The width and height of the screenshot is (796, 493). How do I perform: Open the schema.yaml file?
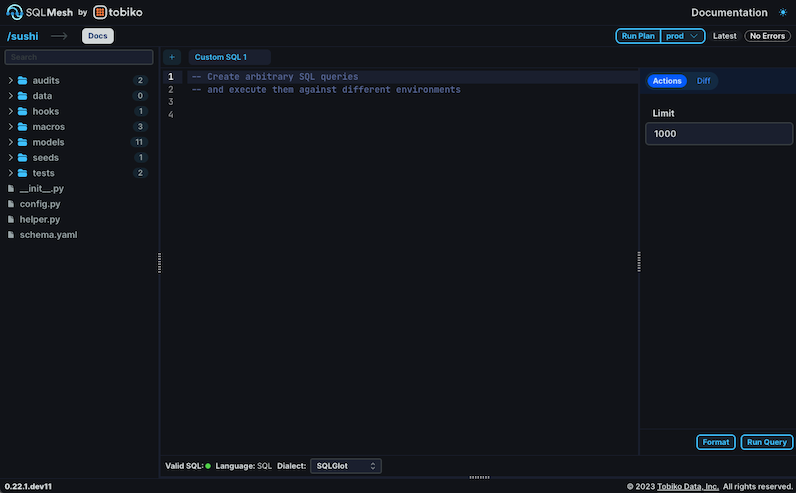pyautogui.click(x=48, y=235)
